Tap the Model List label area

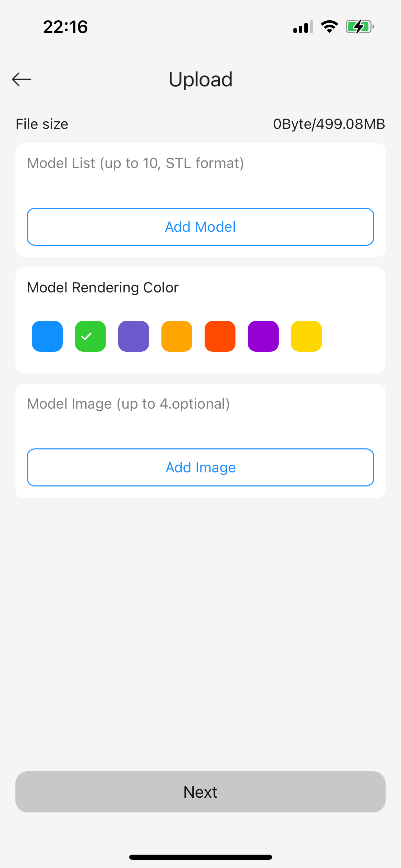pyautogui.click(x=135, y=163)
